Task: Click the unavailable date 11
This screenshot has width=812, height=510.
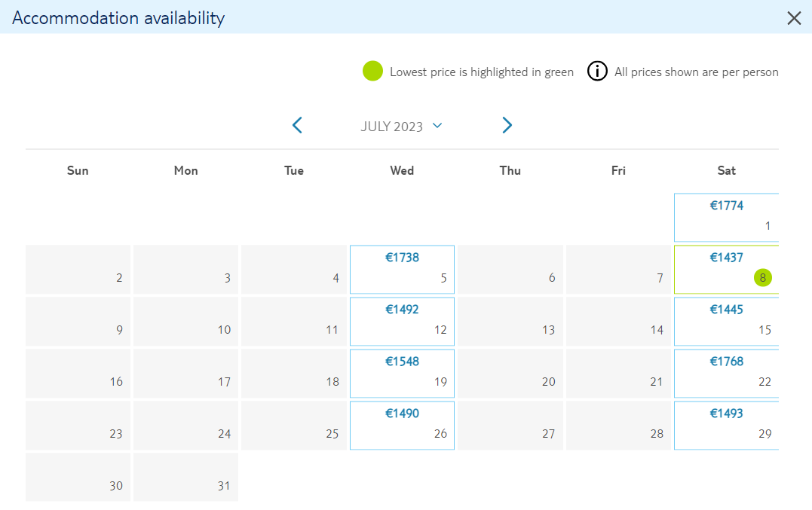Action: [293, 321]
